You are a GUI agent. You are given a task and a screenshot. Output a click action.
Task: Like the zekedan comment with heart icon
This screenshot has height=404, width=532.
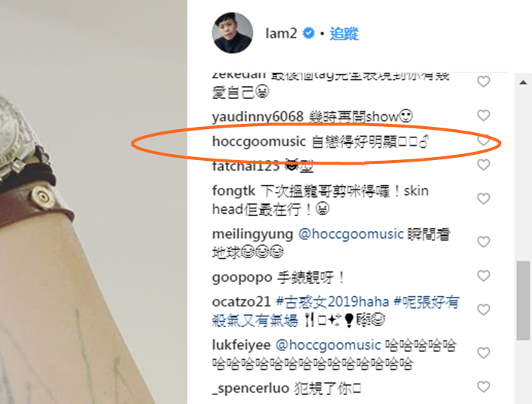click(484, 82)
